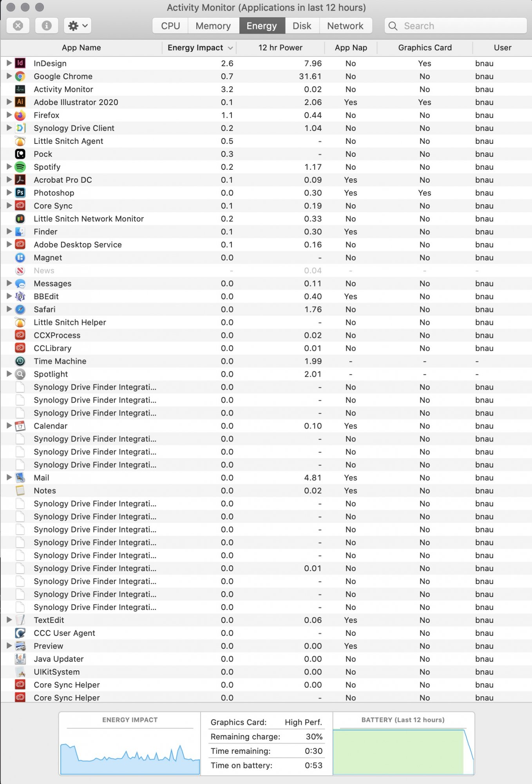This screenshot has width=532, height=784.
Task: Select the Safari compass icon
Action: (x=20, y=309)
